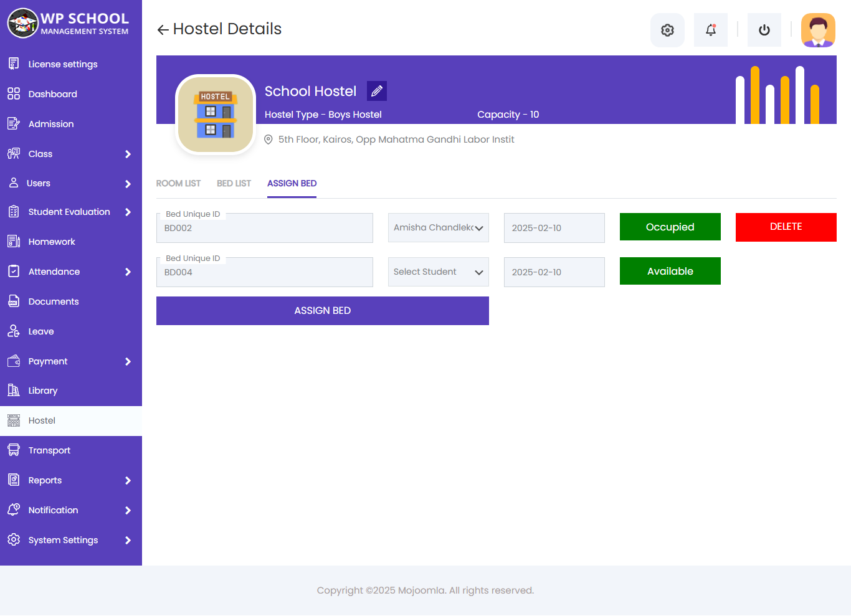Open the Select Student dropdown
Screen dimensions: 851x616
(x=439, y=272)
